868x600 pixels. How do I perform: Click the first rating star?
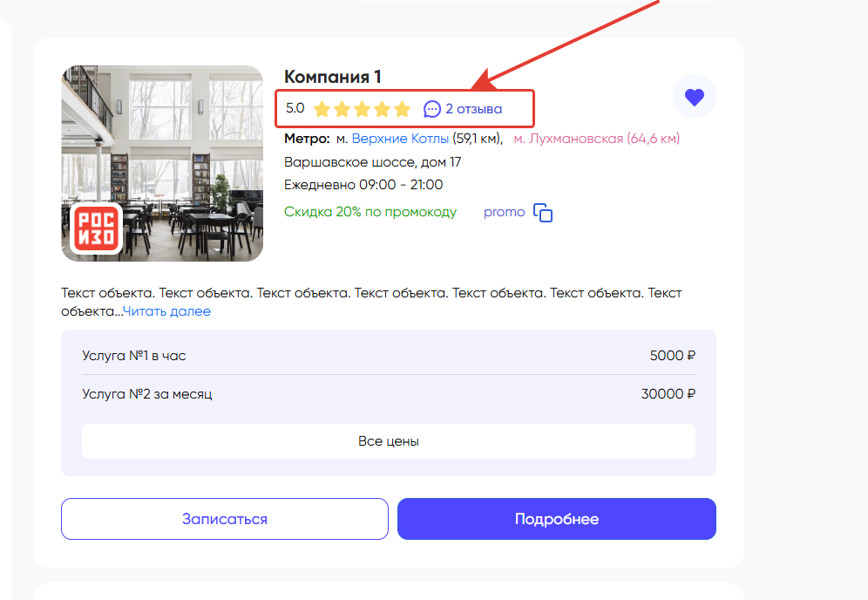click(x=322, y=110)
